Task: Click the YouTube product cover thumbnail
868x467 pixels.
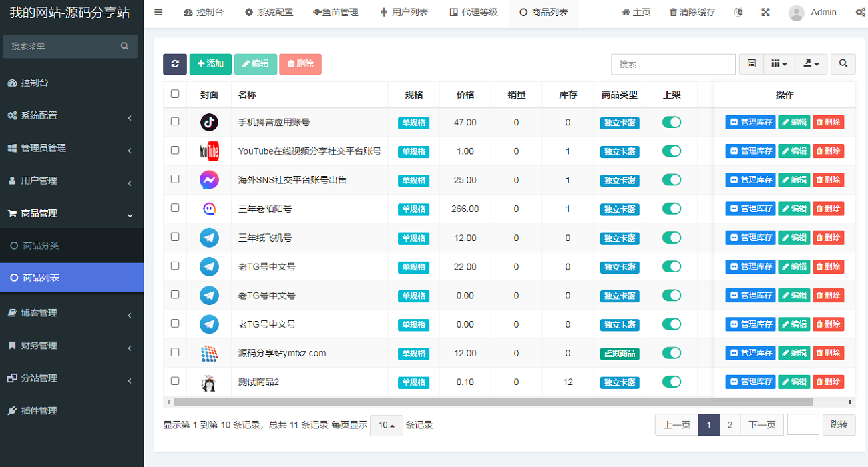Action: 209,151
